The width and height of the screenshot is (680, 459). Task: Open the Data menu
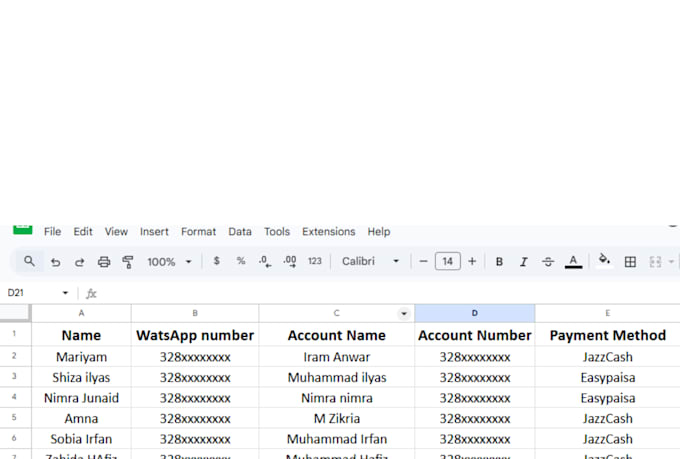tap(240, 232)
